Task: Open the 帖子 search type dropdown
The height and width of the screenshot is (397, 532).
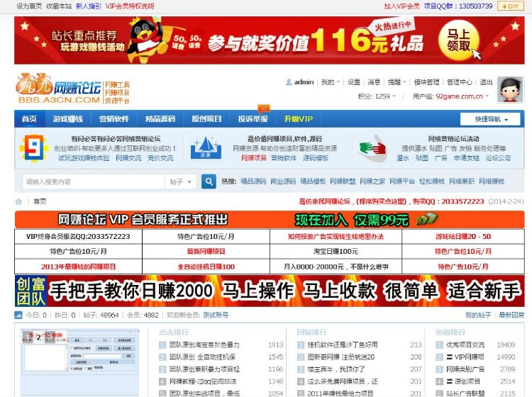Action: point(181,181)
